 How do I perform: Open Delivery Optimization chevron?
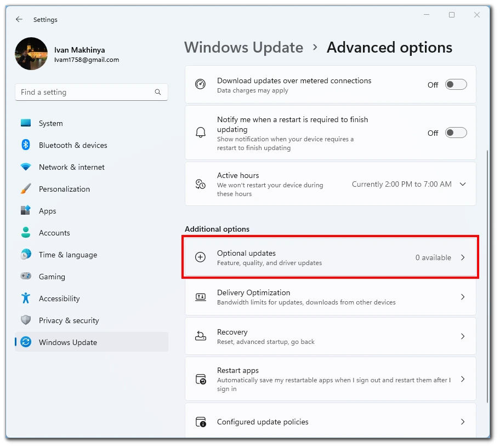[463, 297]
